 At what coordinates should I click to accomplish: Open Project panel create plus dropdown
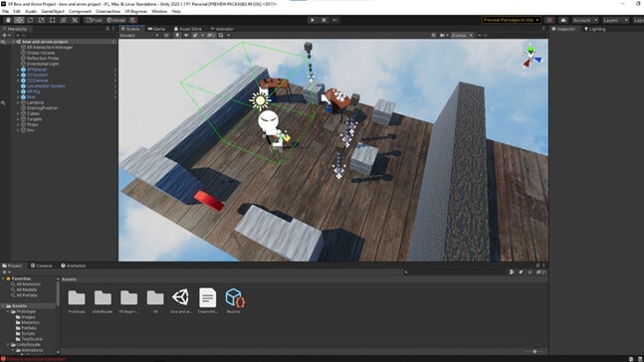click(x=6, y=272)
